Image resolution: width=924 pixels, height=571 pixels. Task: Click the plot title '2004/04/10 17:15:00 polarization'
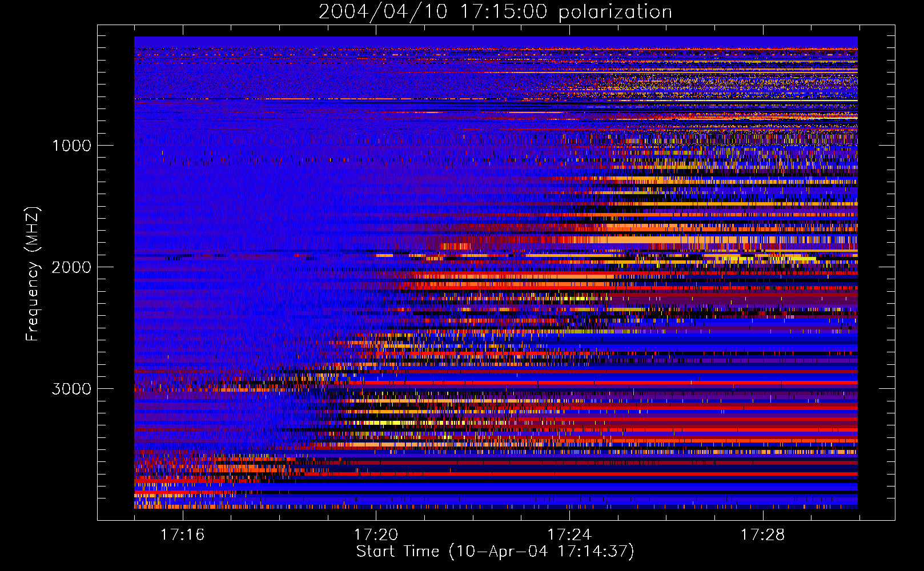pos(495,12)
